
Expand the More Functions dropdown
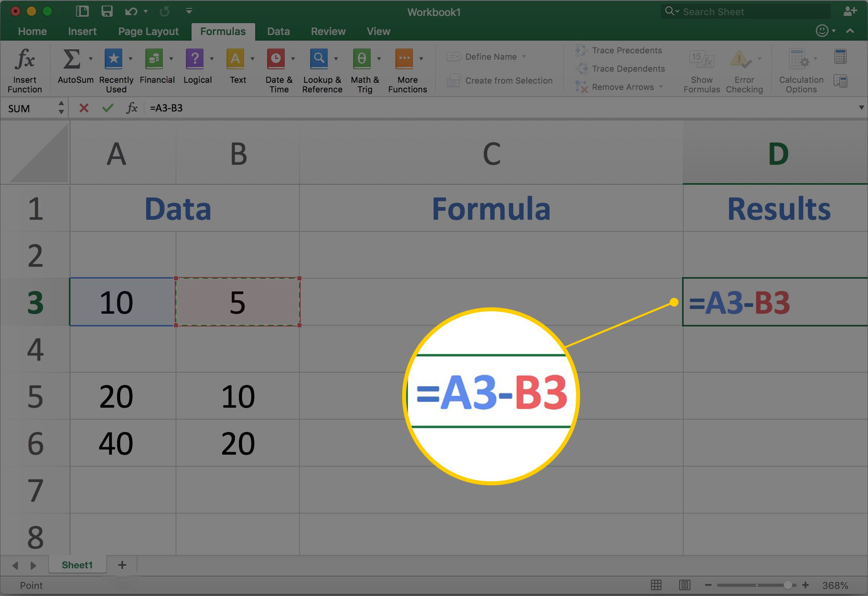coord(421,59)
